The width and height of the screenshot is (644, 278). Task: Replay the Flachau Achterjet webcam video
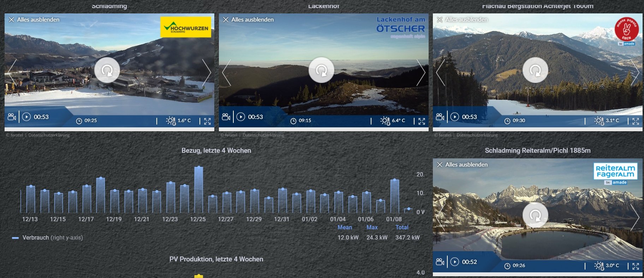coord(535,70)
